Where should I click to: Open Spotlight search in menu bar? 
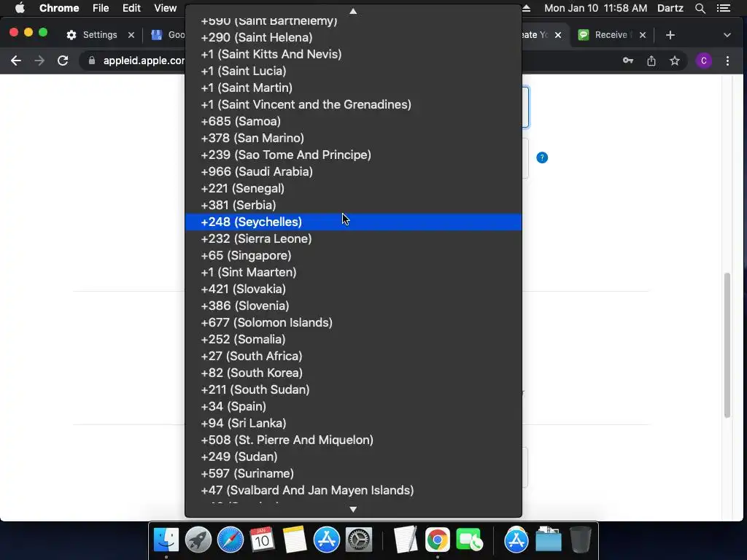point(700,8)
